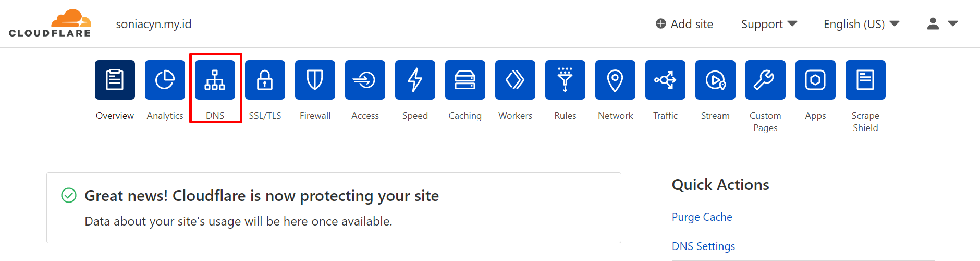Click the Add site button
Viewport: 980px width, 261px height.
coord(684,24)
